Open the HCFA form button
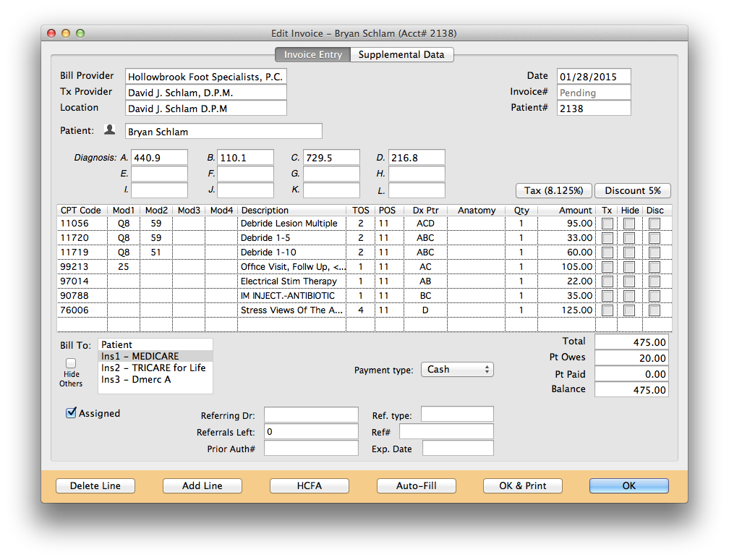 [x=309, y=485]
